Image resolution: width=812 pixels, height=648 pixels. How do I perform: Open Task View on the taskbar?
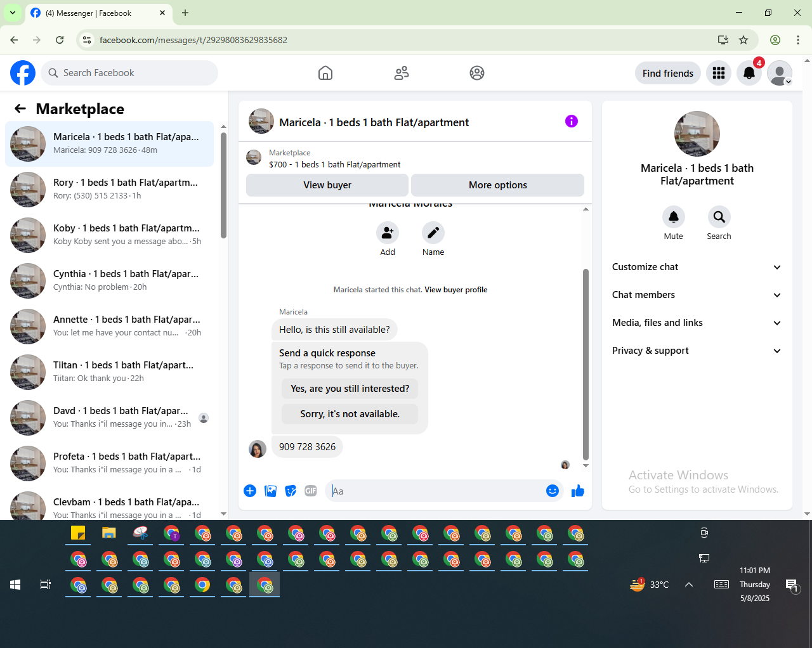[46, 585]
